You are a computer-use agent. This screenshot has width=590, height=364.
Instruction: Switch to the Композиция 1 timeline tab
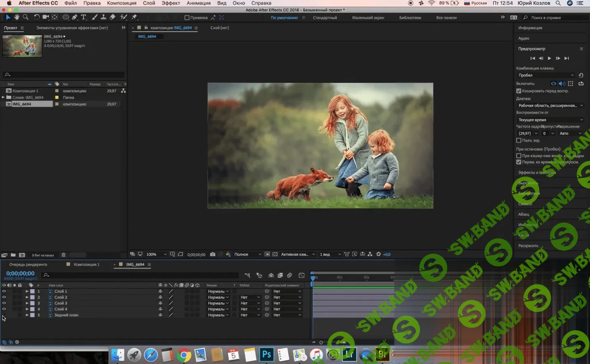(86, 265)
